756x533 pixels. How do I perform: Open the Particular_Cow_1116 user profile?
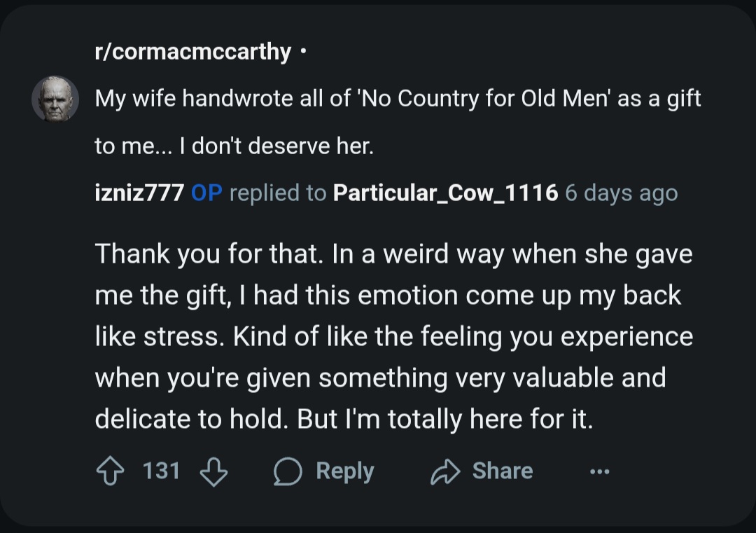click(x=446, y=193)
